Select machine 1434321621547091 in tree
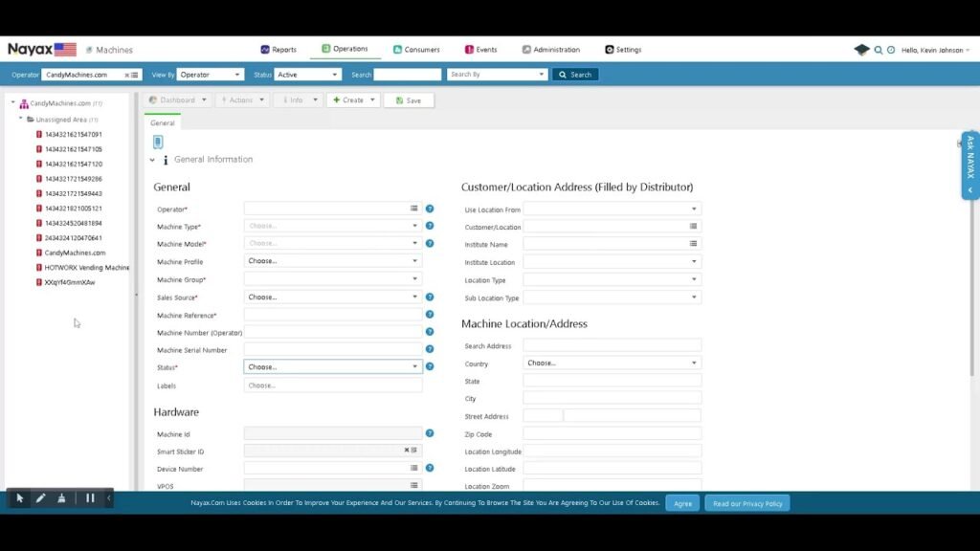Image resolution: width=980 pixels, height=551 pixels. click(73, 134)
